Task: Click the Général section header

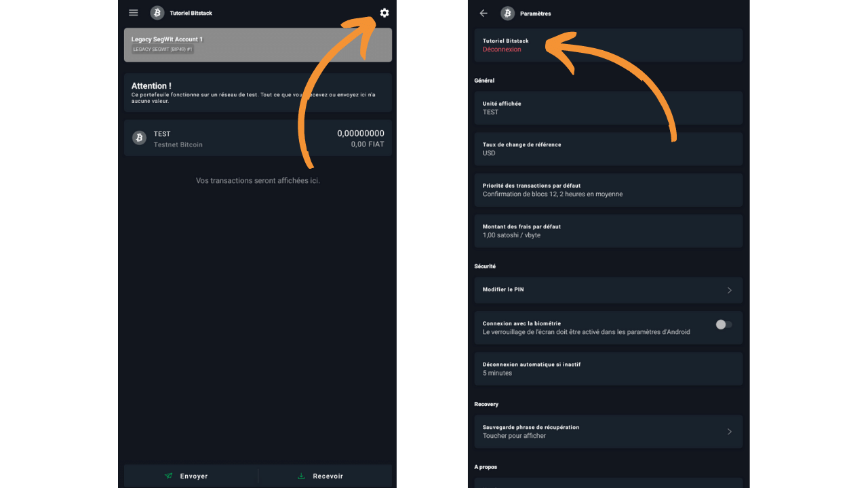Action: [484, 81]
